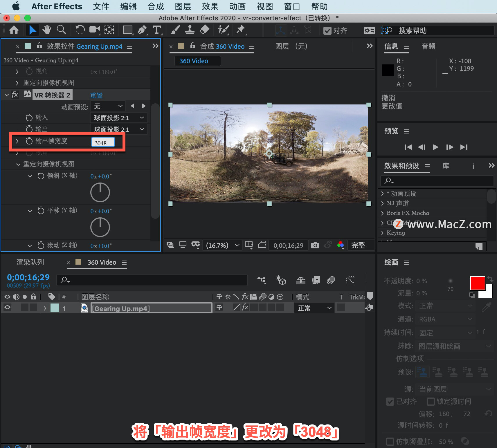This screenshot has width=497, height=448.
Task: Play the preview
Action: tap(435, 147)
